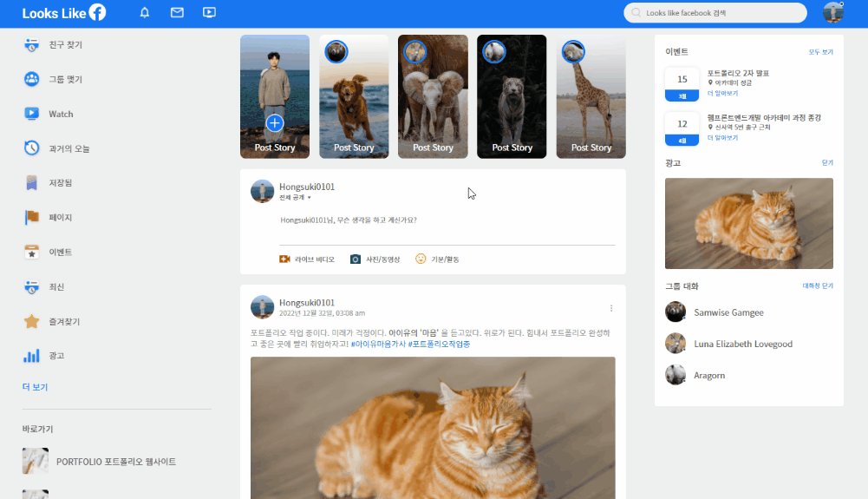Open PORTFOLIO 포트폴리오 웹사이트 shortcut
Viewport: 868px width, 499px height.
coord(99,462)
